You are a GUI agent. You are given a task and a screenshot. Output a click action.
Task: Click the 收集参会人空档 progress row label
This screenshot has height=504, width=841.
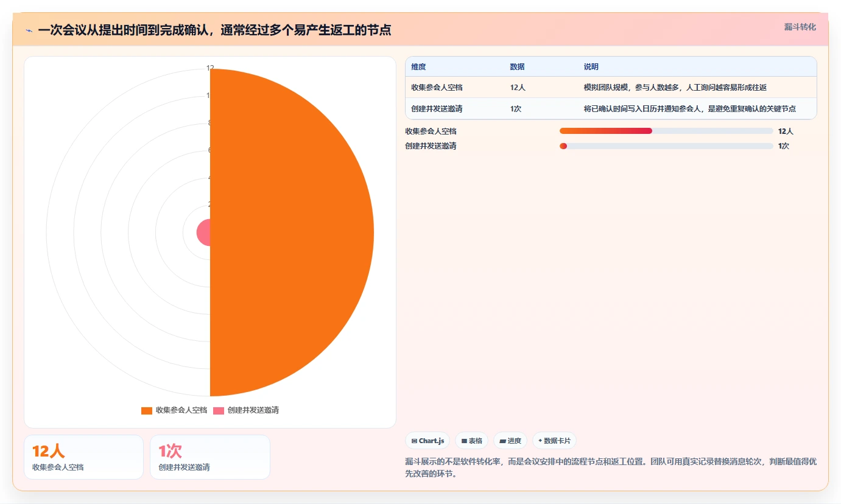coord(431,131)
